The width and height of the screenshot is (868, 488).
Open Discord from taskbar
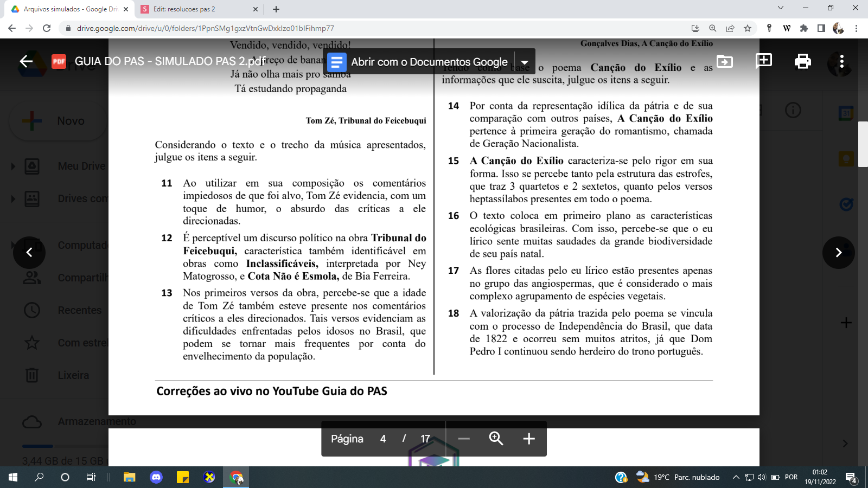click(x=156, y=477)
